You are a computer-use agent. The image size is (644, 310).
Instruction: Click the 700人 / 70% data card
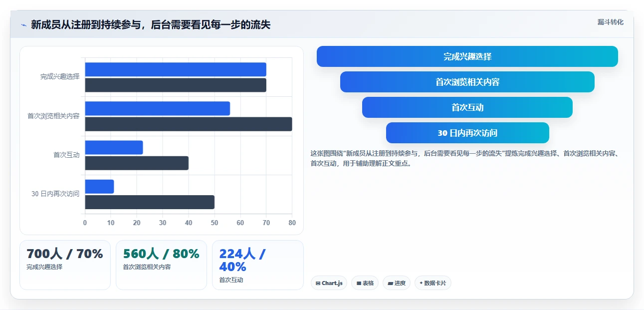pos(65,265)
